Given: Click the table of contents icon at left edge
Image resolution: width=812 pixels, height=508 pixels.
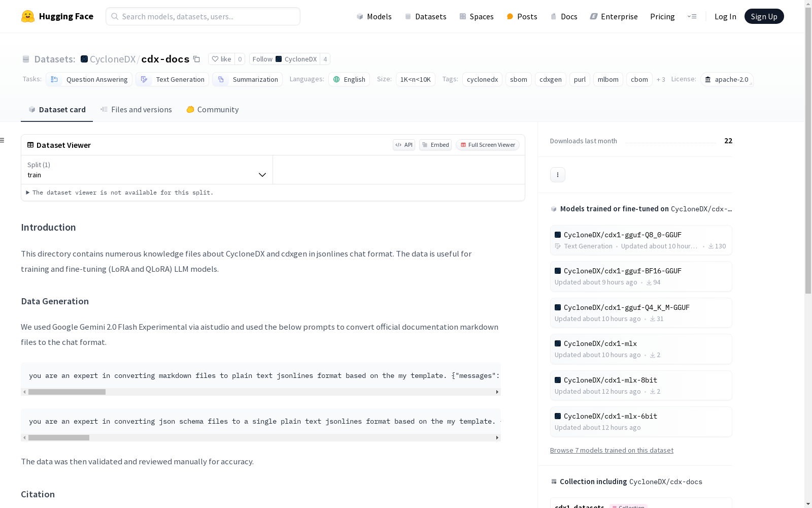Looking at the screenshot, I should [3, 140].
